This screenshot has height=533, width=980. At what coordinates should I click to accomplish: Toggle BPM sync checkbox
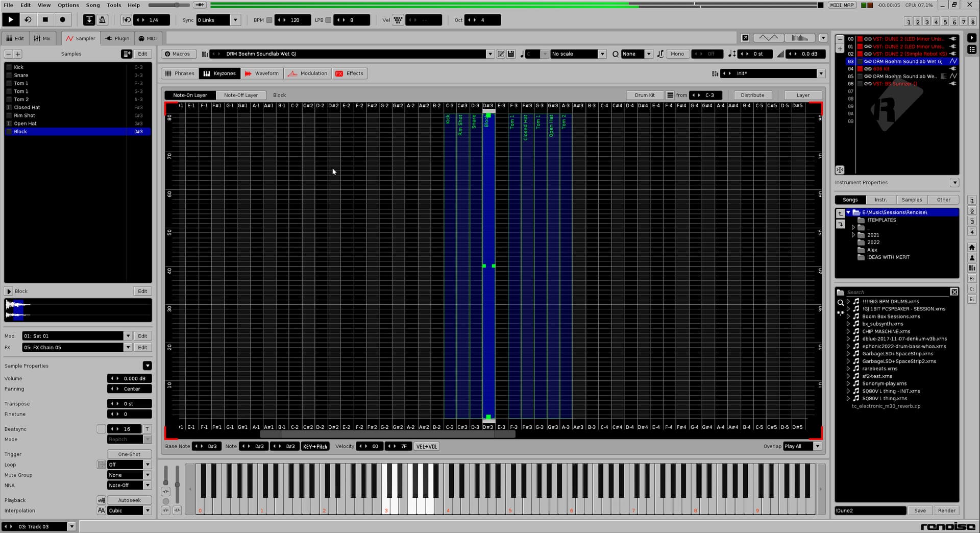point(269,20)
